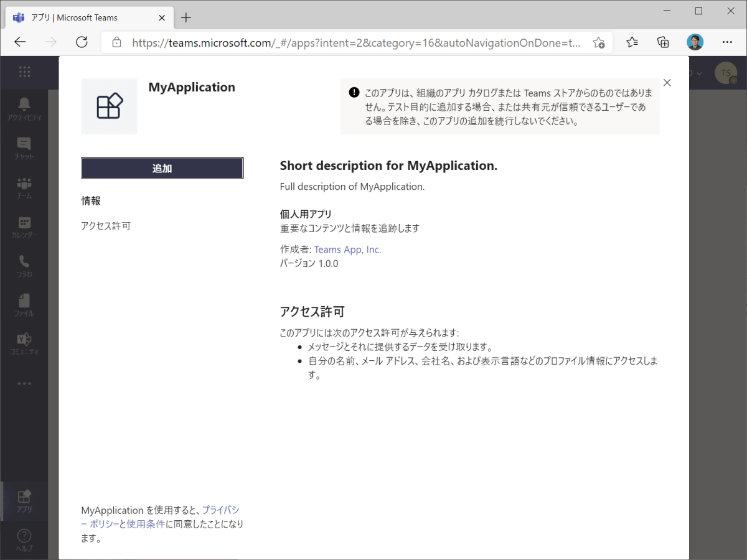Open ヘルプ in the Teams sidebar

pos(24,539)
